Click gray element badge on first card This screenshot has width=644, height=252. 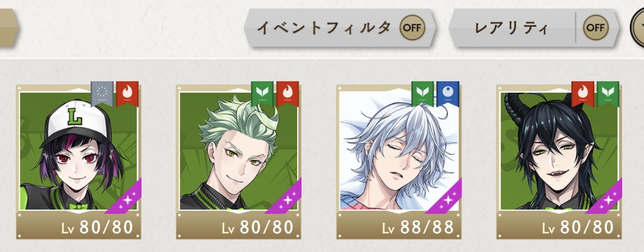pos(102,94)
